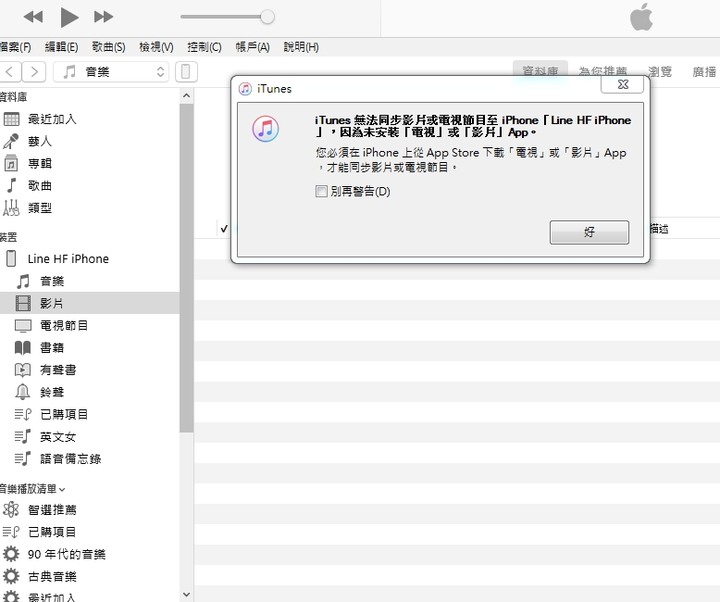Screen dimensions: 720x602
Task: Open the 英文女 playlist
Action: tap(90, 436)
